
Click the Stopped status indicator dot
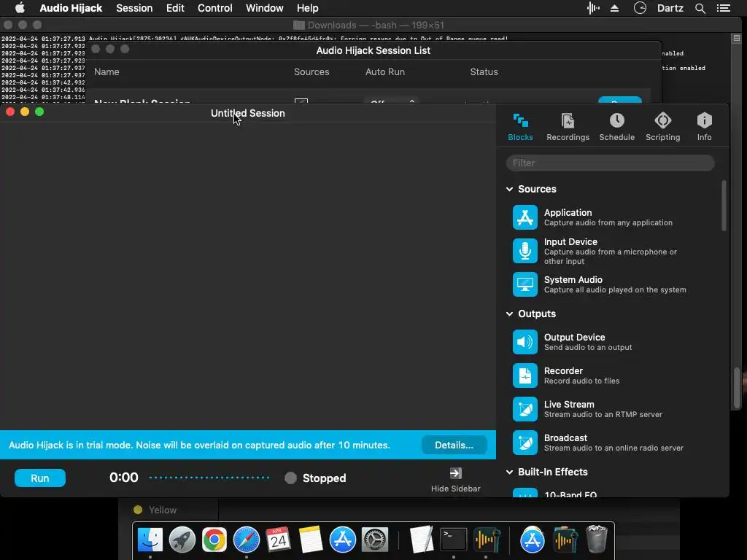[290, 478]
